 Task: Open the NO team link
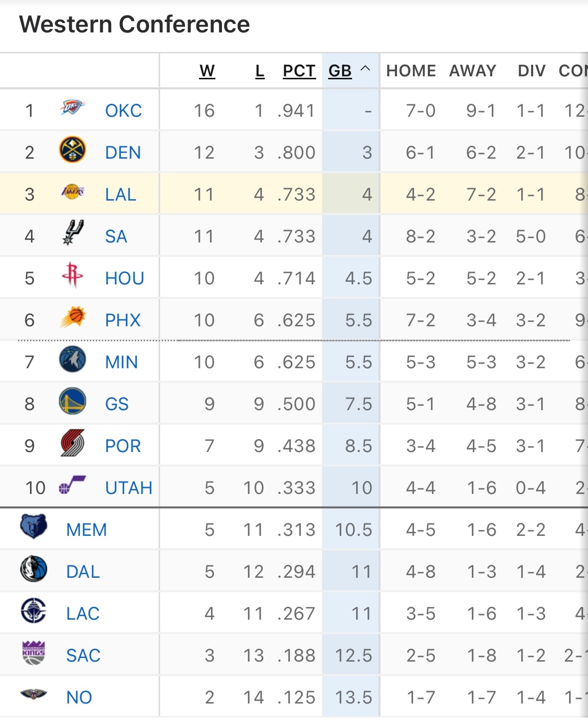[x=79, y=698]
